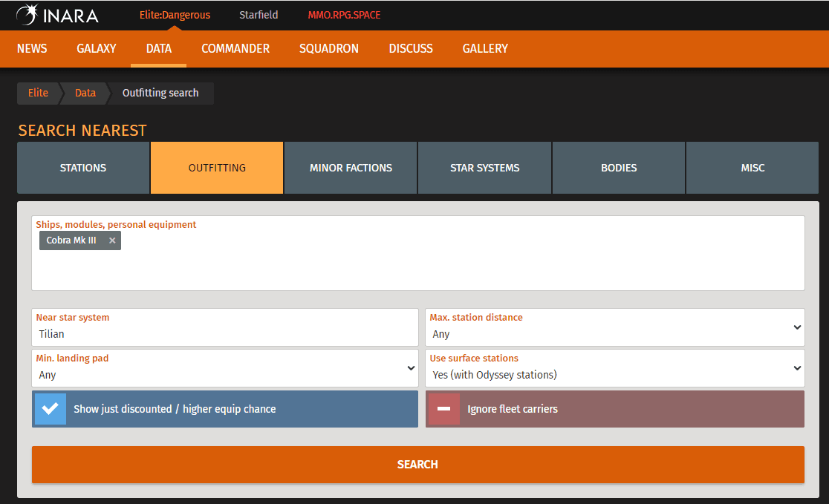Click the Starfield site link
829x504 pixels.
(259, 15)
